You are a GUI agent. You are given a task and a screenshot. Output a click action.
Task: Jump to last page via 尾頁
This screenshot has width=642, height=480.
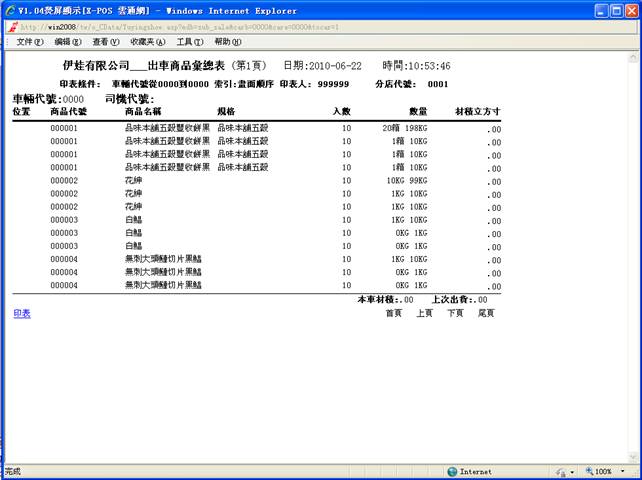[486, 313]
